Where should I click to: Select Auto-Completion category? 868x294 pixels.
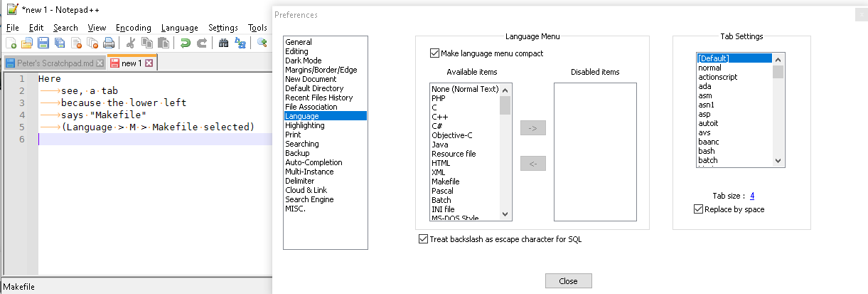(325, 163)
